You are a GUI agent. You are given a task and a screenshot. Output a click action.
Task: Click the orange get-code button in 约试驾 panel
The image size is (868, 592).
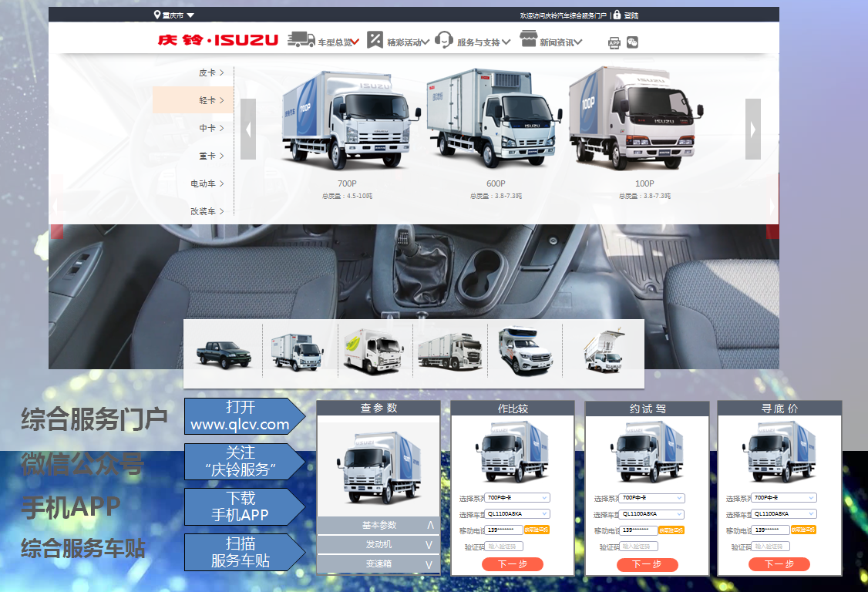671,530
